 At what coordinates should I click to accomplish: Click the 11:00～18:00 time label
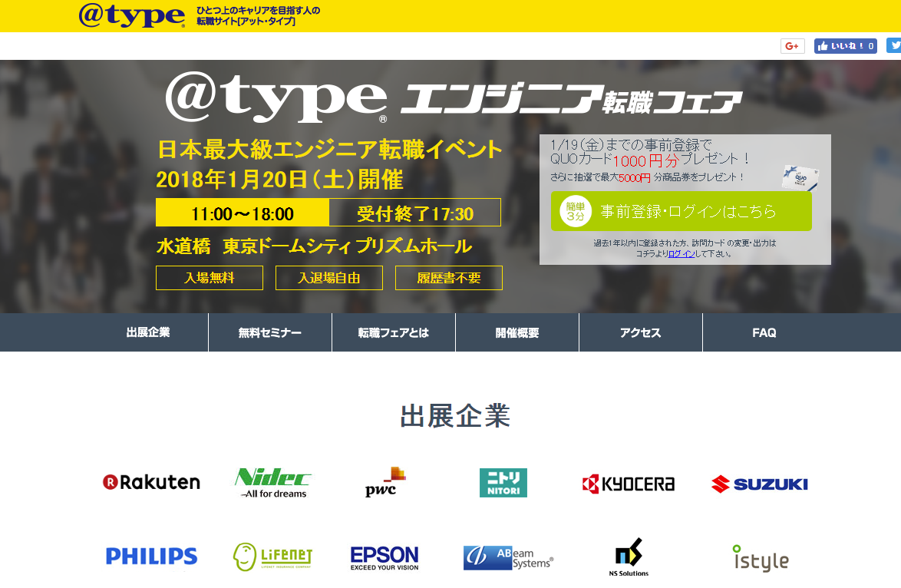click(x=243, y=213)
